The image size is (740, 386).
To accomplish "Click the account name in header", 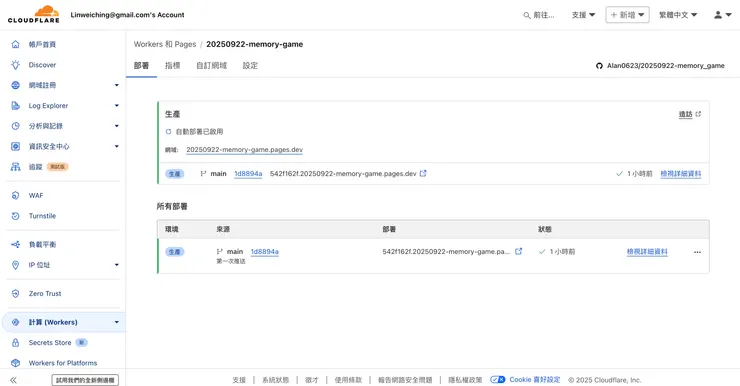I will 127,15.
